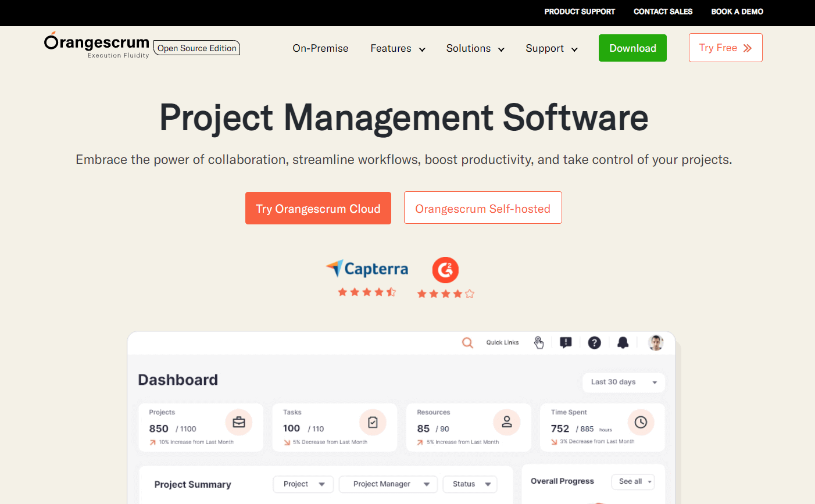The width and height of the screenshot is (815, 504).
Task: Click the Quick Links text
Action: pyautogui.click(x=502, y=342)
